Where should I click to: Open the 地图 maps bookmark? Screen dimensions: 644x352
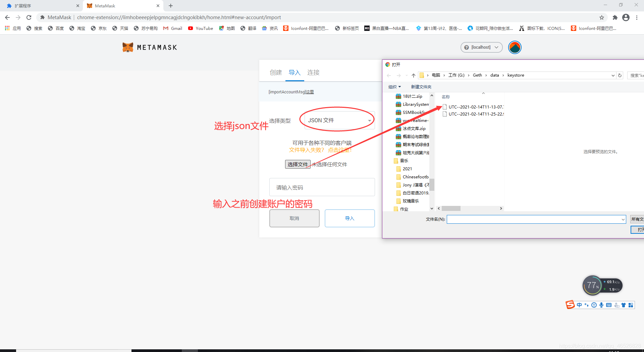coord(227,28)
